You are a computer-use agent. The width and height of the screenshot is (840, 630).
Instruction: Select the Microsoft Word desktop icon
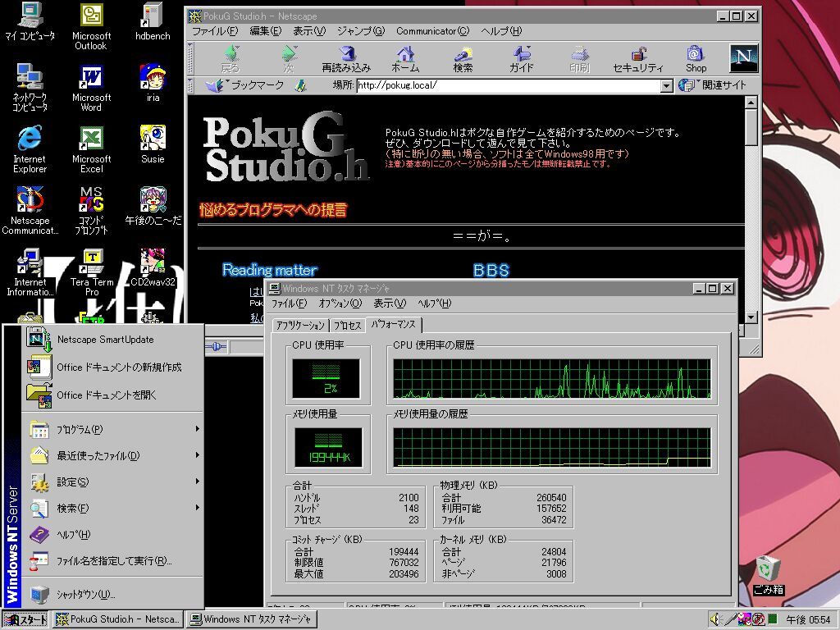tap(91, 88)
